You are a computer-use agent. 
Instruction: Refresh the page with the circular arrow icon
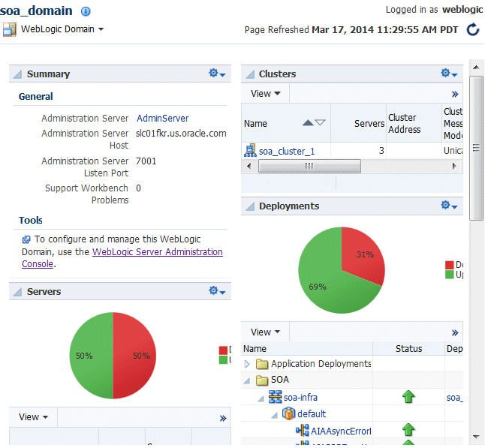(x=473, y=30)
